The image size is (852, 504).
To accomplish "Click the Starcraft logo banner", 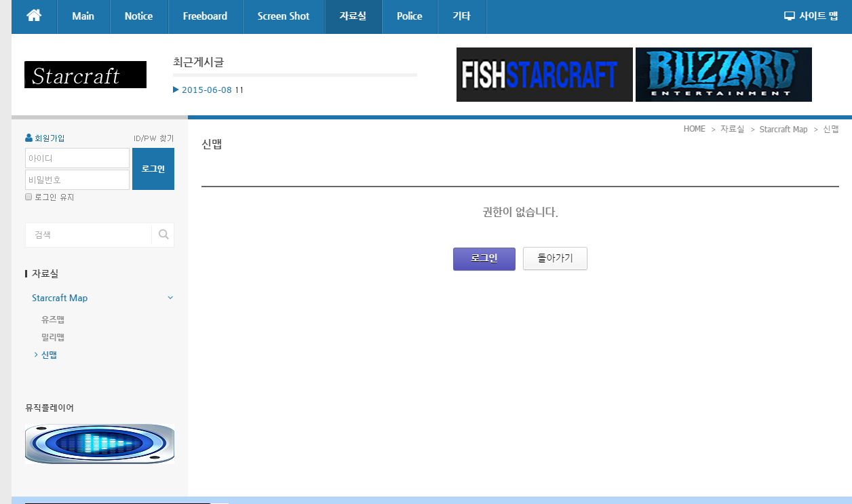I will coord(85,75).
